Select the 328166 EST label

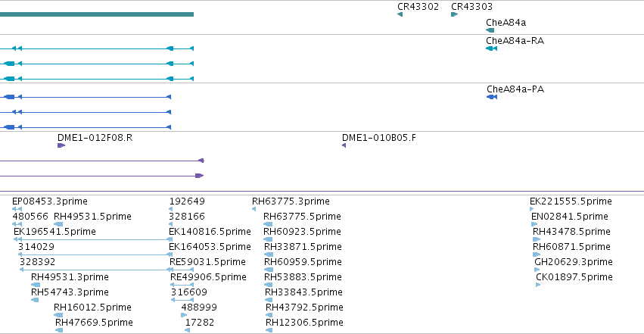point(187,217)
